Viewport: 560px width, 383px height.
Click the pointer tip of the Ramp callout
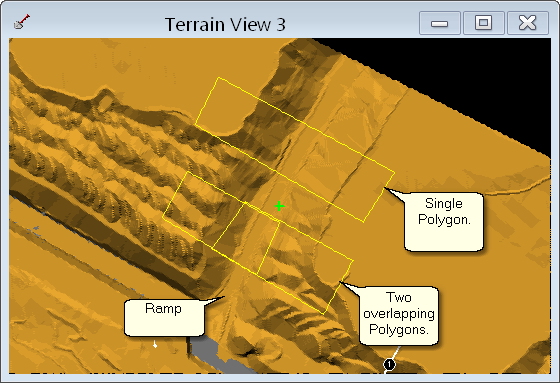(x=224, y=297)
